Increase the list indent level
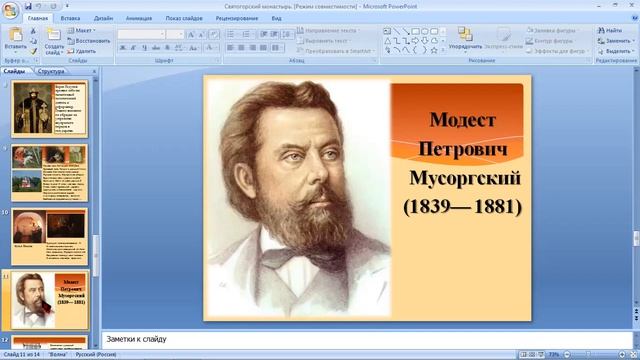Viewport: 640px width, 360px height. point(275,34)
